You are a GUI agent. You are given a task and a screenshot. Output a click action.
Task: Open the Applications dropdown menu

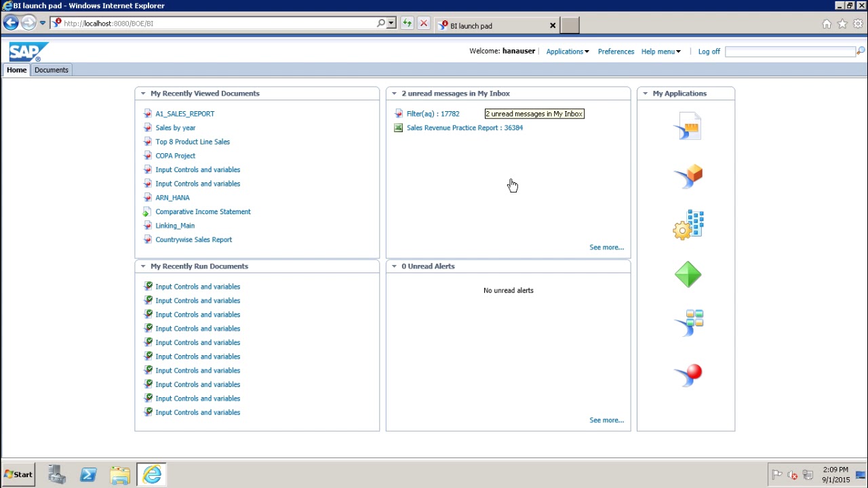(568, 52)
